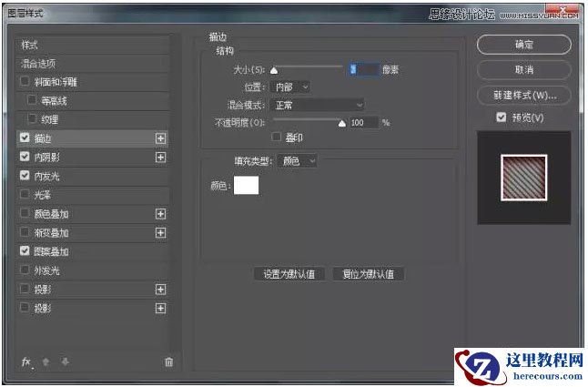Click the 大小(S) size slider handle
588x387 pixels.
274,70
